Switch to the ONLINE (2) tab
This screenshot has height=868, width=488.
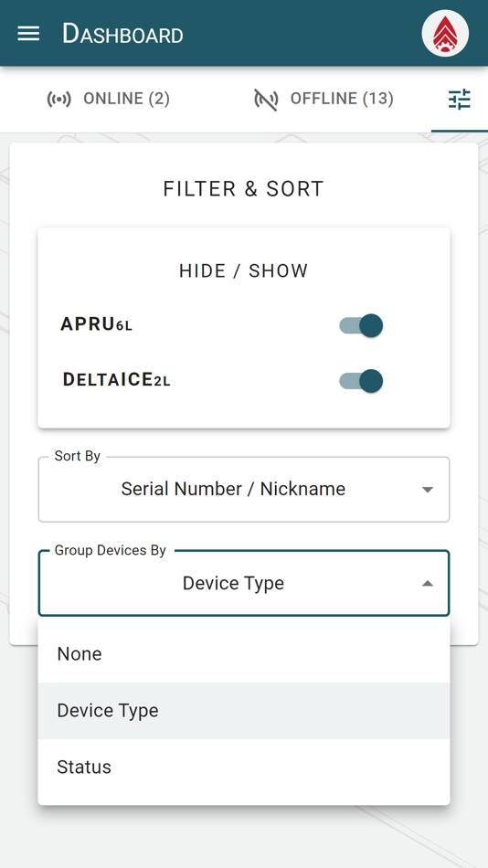click(x=108, y=99)
